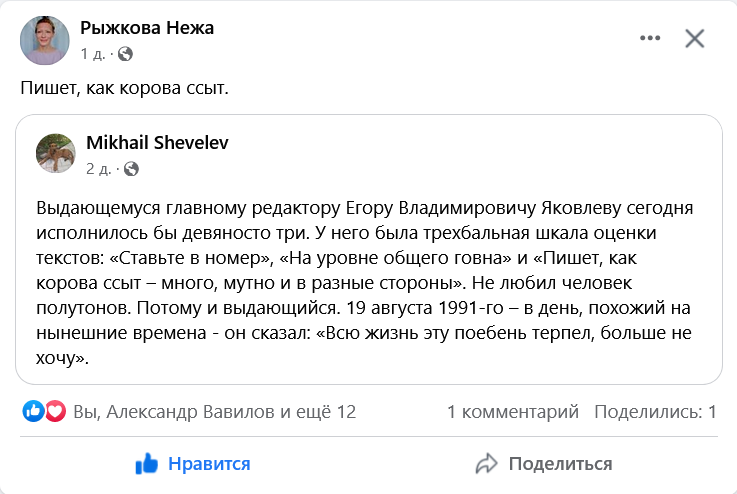Screen dimensions: 737x494
Task: Click the "Поделиться" share button
Action: click(x=544, y=464)
